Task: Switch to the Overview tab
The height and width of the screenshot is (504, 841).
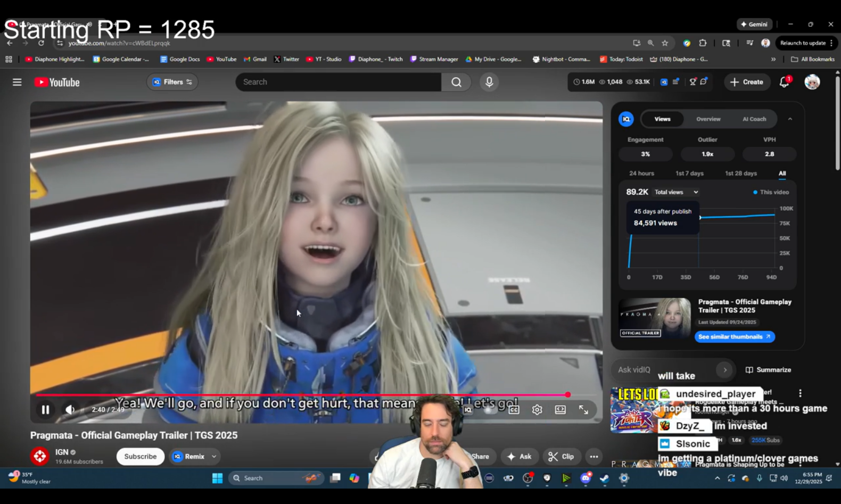Action: (708, 119)
